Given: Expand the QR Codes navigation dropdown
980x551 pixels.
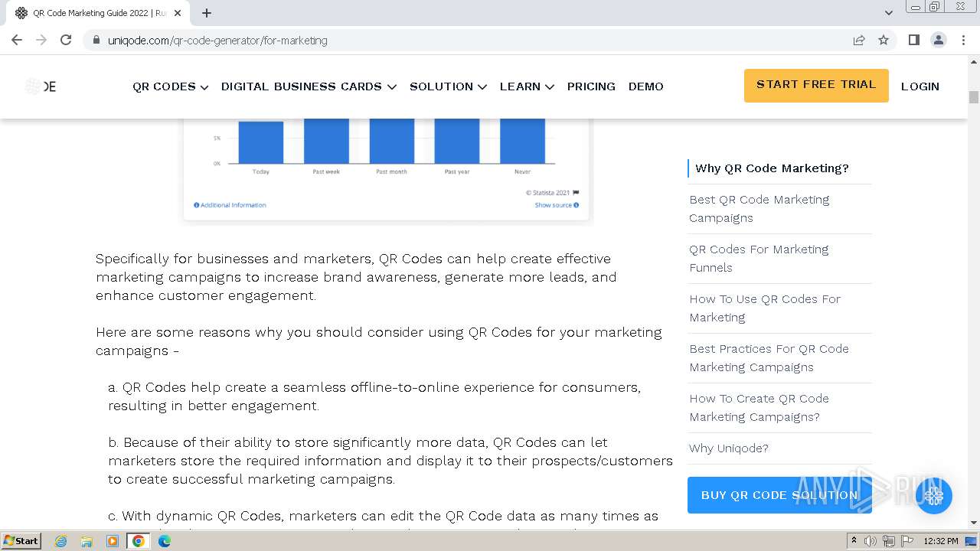Looking at the screenshot, I should tap(170, 86).
